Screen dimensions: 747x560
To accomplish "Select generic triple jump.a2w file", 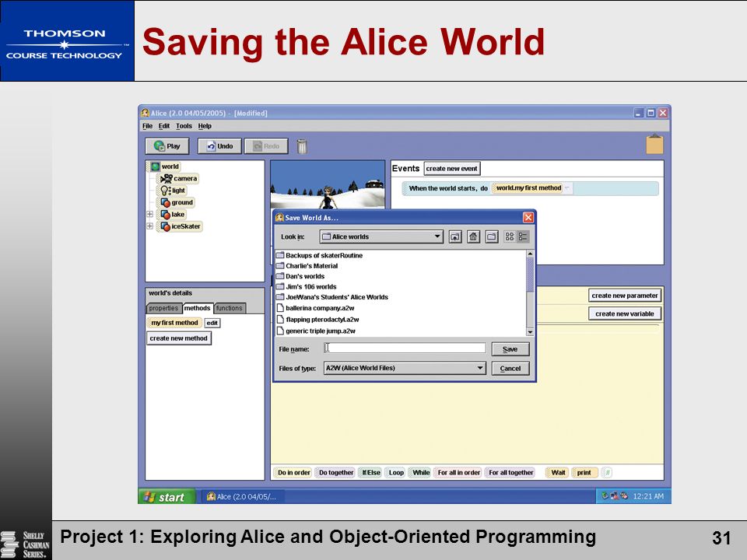I will coord(316,331).
